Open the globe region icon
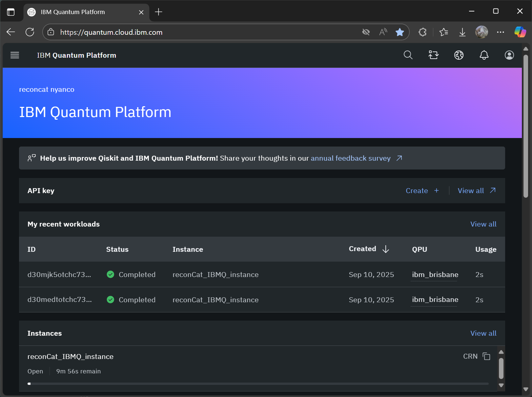Screen dimensions: 532x397 [x=459, y=55]
